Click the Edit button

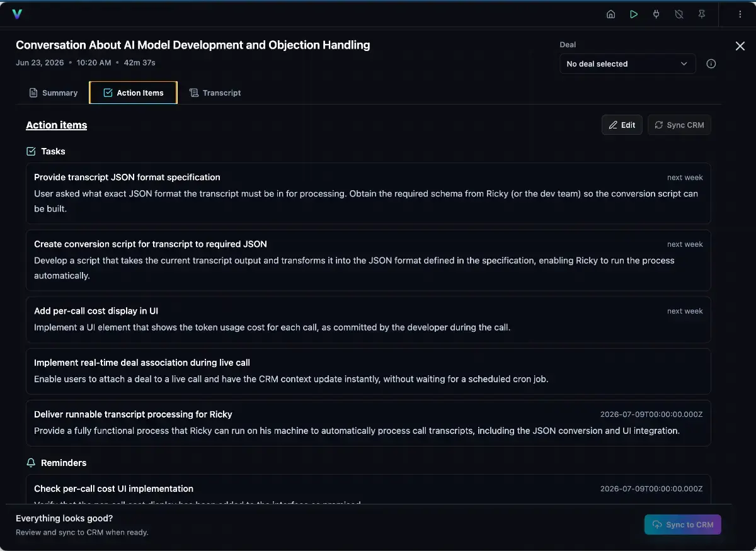tap(622, 125)
